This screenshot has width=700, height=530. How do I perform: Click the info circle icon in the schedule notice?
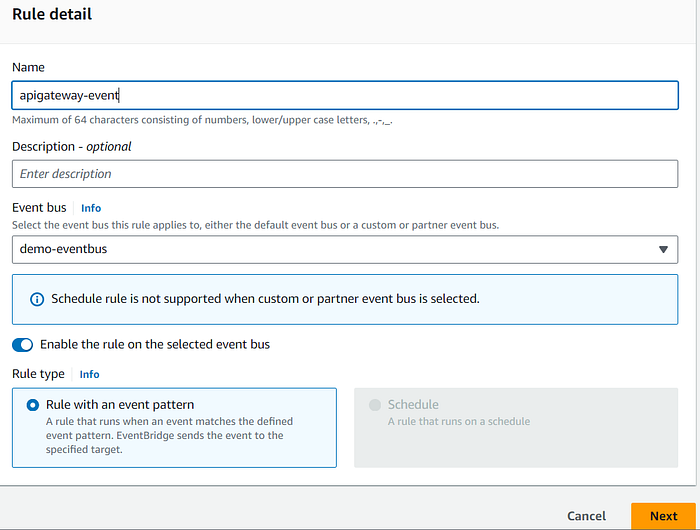(37, 299)
